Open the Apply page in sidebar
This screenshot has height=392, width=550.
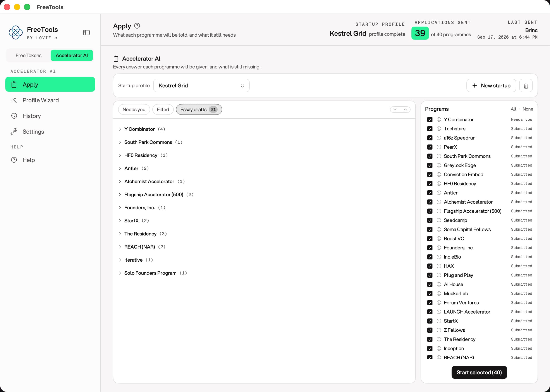point(50,85)
